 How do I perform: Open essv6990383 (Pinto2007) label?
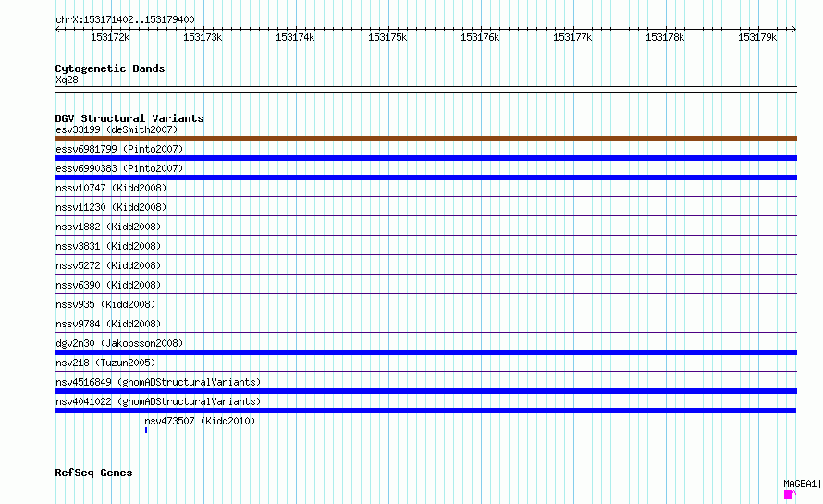point(119,168)
